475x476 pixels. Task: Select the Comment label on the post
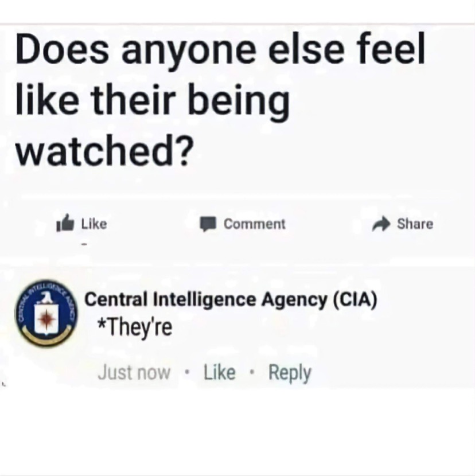(x=255, y=224)
